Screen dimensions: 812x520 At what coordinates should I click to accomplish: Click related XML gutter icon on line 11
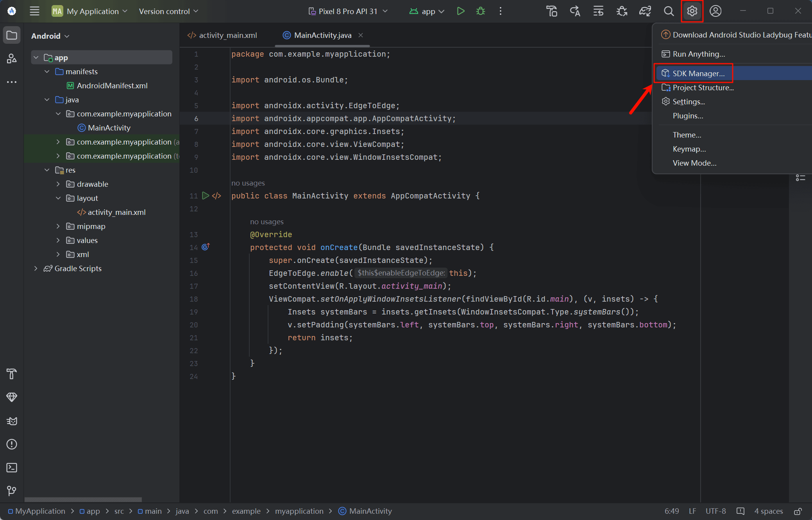click(x=216, y=196)
